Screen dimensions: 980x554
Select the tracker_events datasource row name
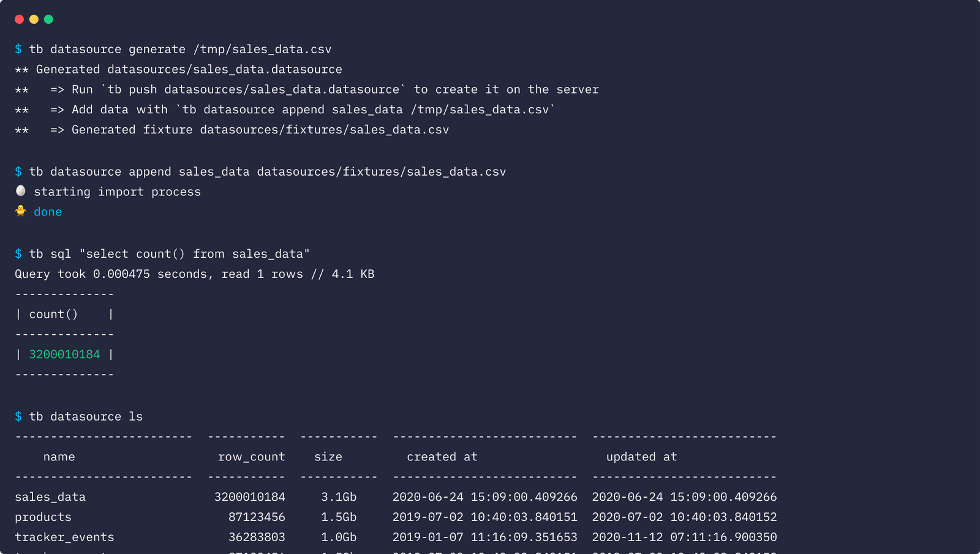[64, 537]
